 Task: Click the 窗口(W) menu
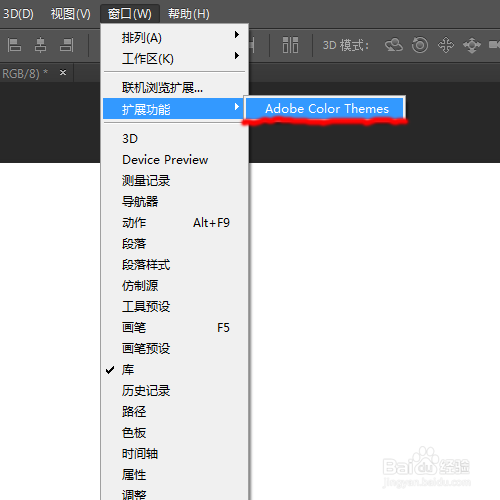(130, 14)
